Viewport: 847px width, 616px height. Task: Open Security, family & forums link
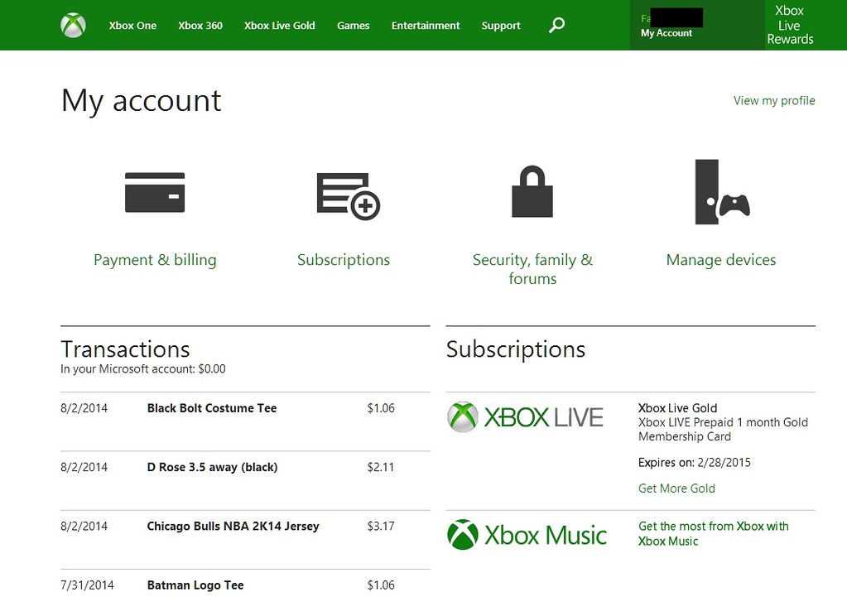click(532, 269)
